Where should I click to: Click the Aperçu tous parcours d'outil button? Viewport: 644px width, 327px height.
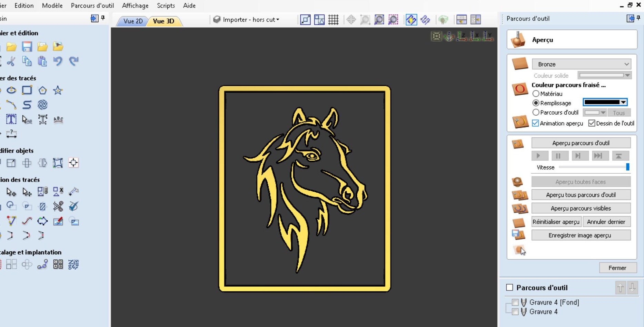point(581,195)
